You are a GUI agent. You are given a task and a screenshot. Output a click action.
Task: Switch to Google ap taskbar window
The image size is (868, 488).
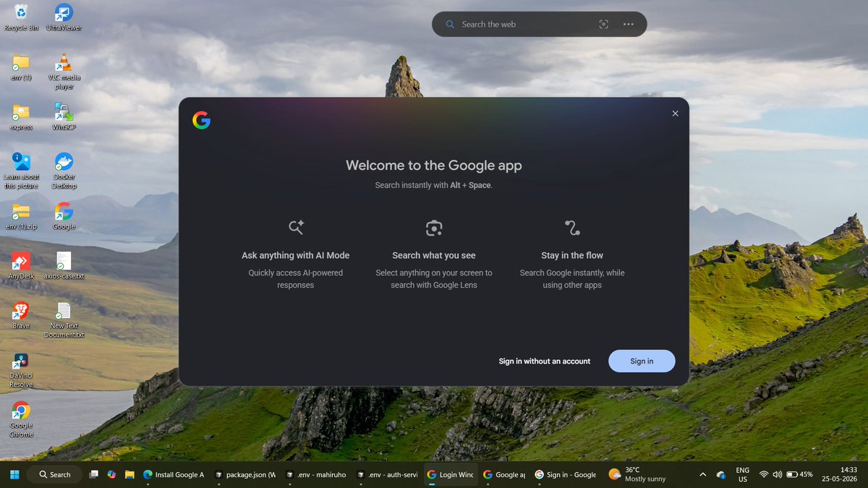(x=504, y=474)
